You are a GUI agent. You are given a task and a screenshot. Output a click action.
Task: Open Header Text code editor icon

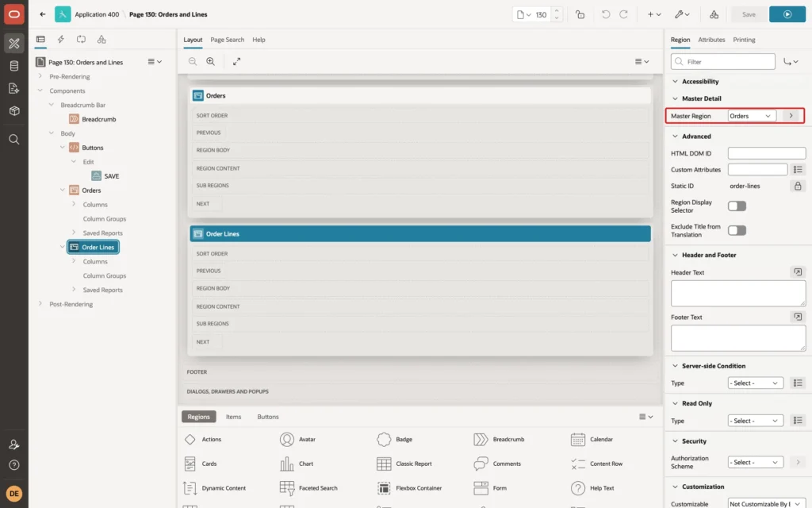[798, 272]
